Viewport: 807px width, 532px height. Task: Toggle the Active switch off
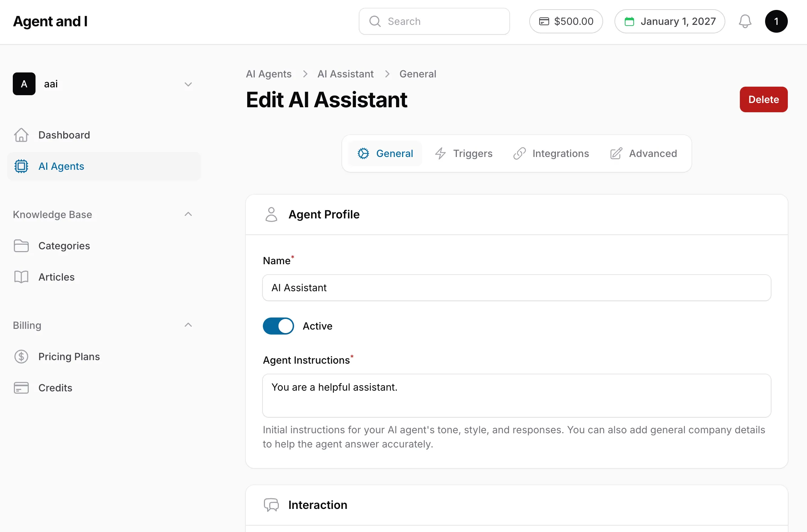pyautogui.click(x=278, y=326)
